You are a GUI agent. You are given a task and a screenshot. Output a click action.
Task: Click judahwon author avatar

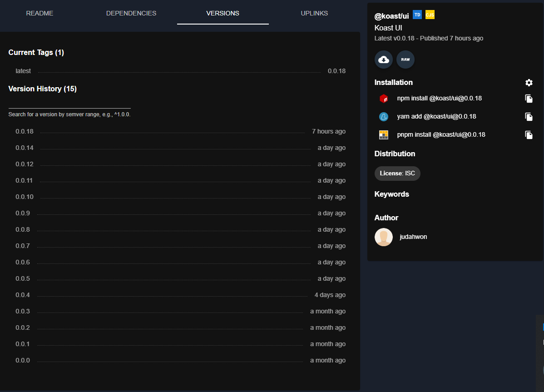point(384,237)
